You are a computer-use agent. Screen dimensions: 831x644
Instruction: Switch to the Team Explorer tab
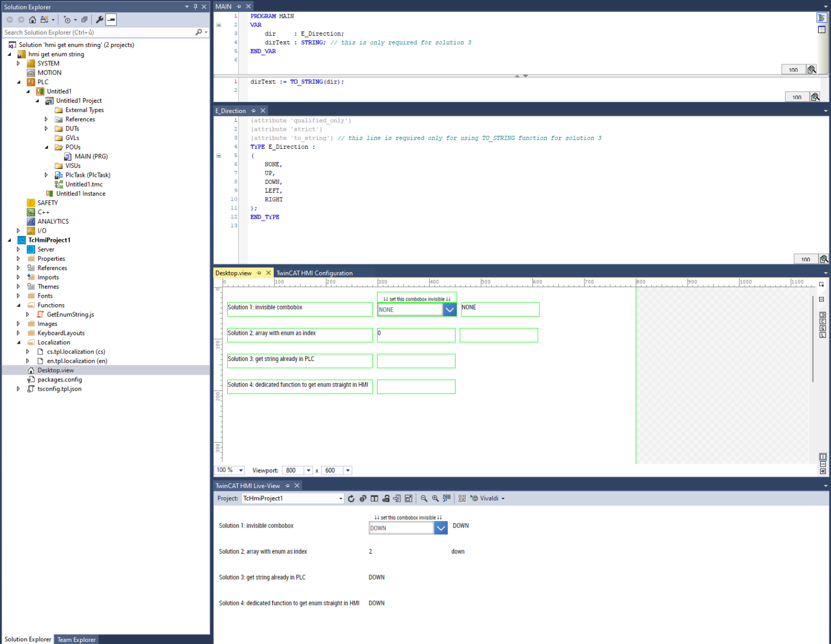pos(76,640)
